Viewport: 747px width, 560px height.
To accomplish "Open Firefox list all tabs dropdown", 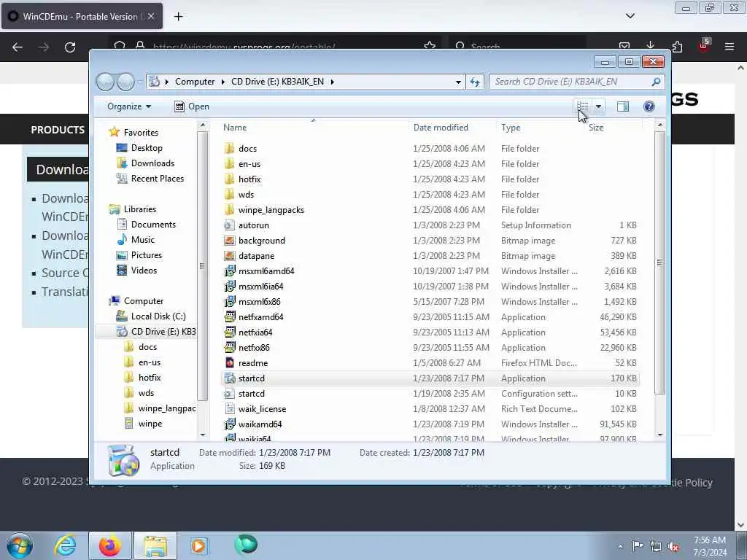I will 630,16.
